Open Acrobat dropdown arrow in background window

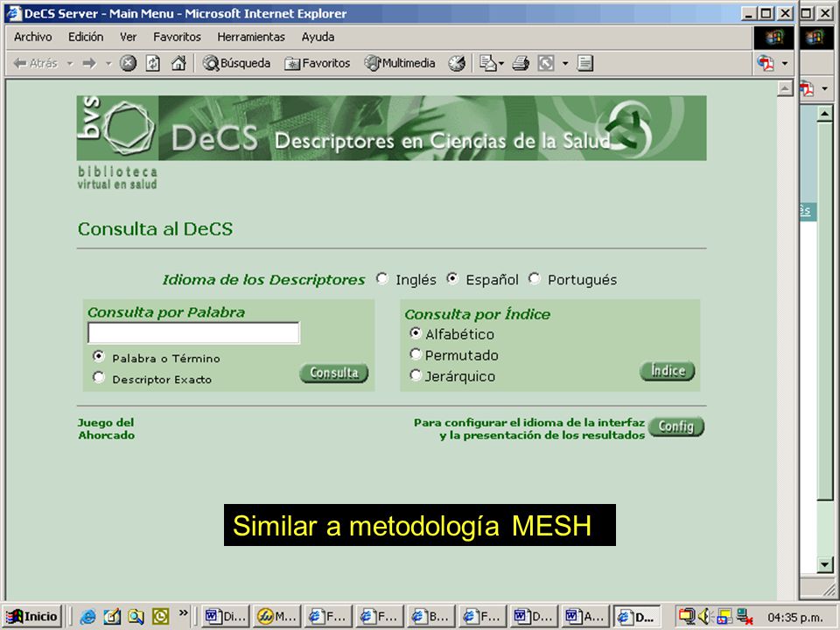click(x=825, y=88)
